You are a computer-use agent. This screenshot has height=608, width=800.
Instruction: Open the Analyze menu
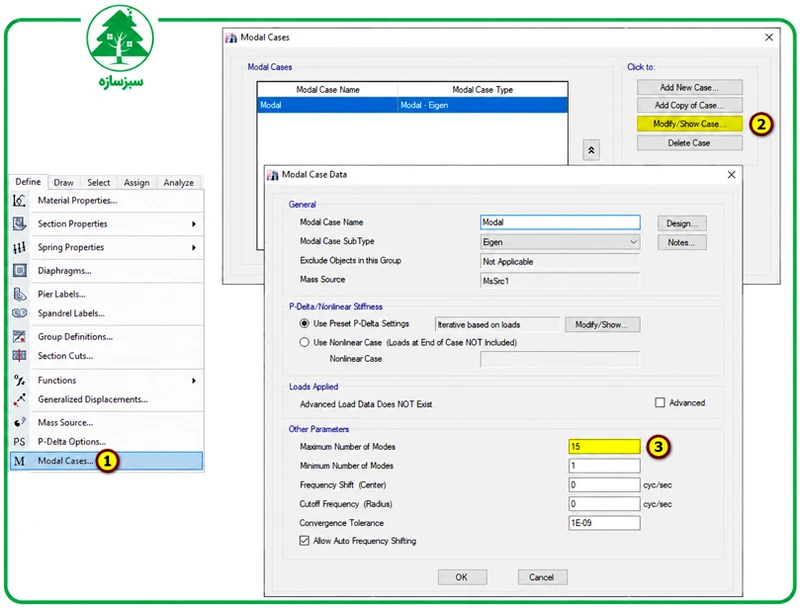point(178,183)
